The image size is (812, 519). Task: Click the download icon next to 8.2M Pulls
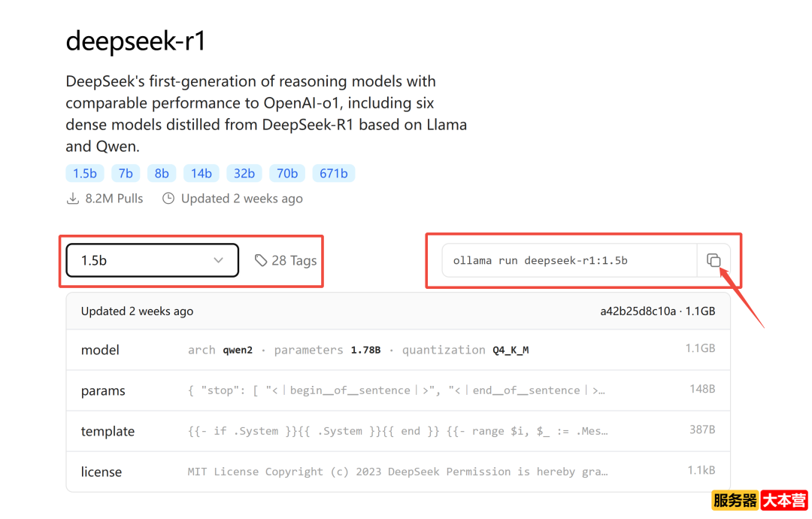pos(73,199)
